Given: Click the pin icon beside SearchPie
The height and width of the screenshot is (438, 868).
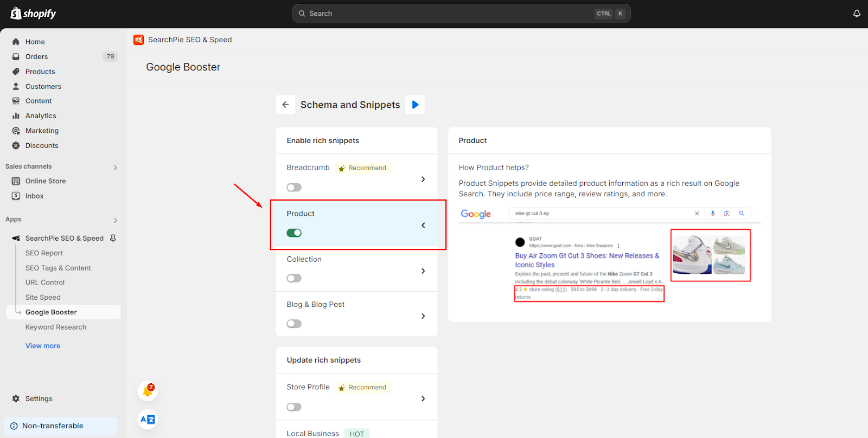Looking at the screenshot, I should click(113, 238).
